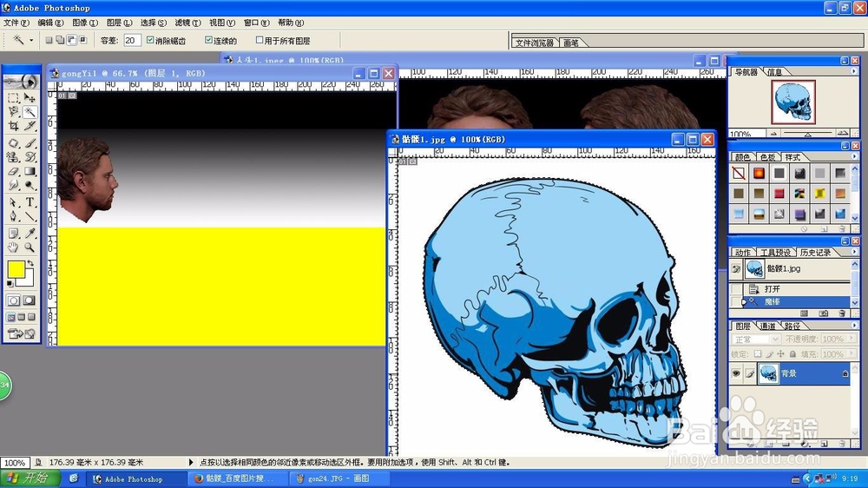Select the Eraser tool

(14, 172)
